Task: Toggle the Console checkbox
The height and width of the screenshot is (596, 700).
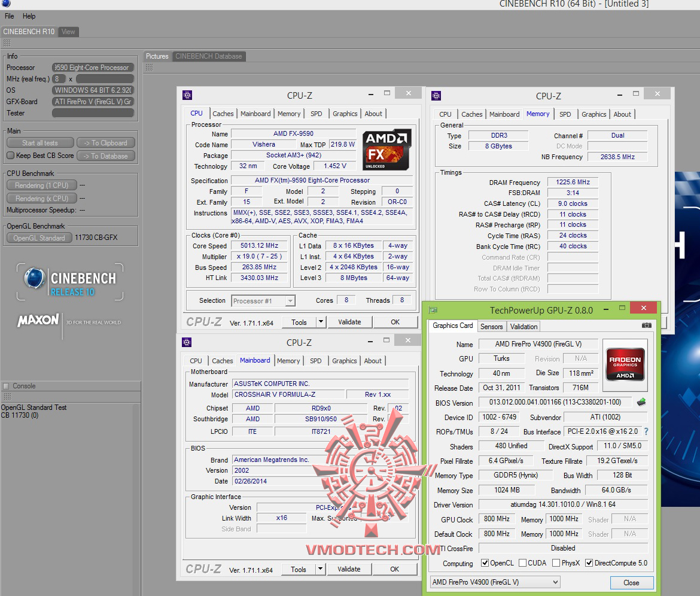Action: 6,386
